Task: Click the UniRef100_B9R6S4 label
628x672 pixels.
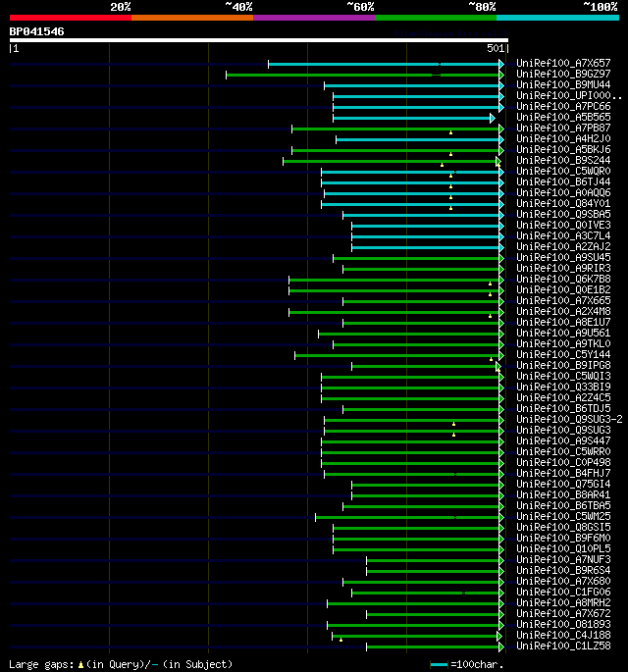Action: pyautogui.click(x=563, y=571)
